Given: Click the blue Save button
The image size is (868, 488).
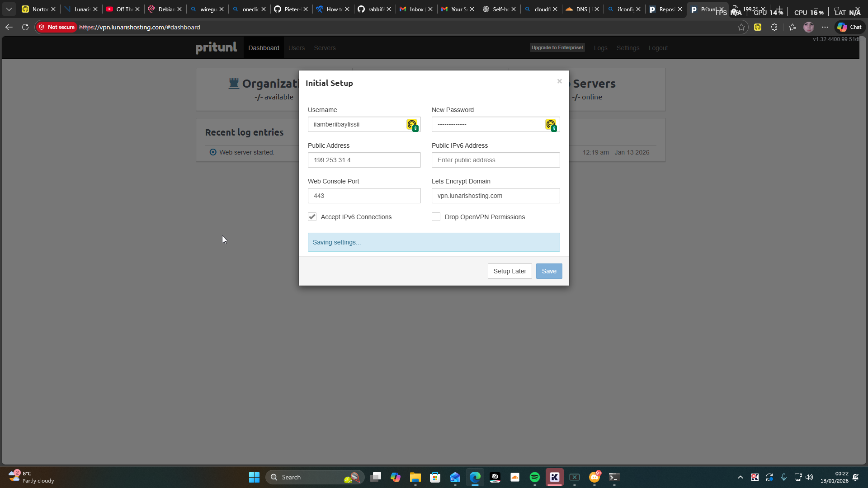Looking at the screenshot, I should [549, 271].
